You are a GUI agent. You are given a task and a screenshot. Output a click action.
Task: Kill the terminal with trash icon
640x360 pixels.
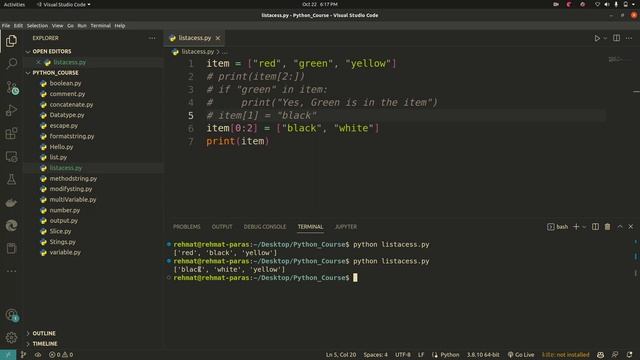tap(607, 227)
